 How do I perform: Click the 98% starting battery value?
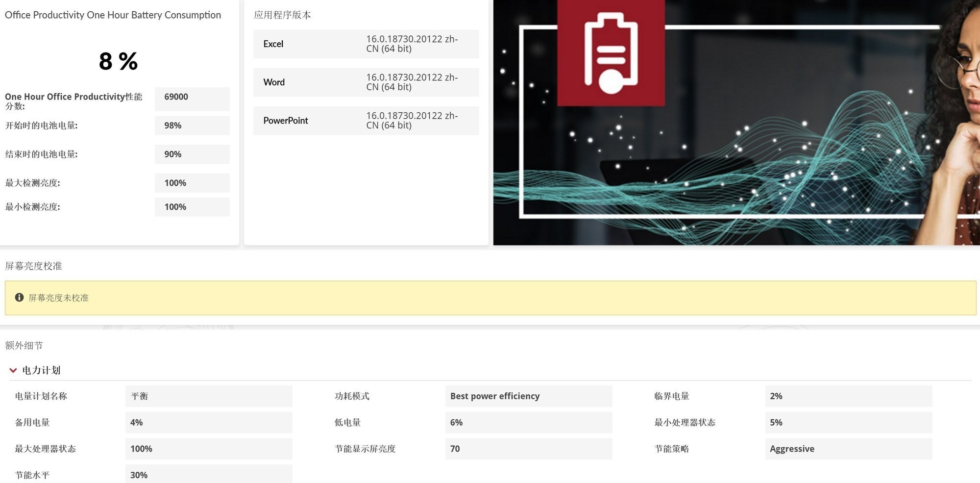pos(192,126)
